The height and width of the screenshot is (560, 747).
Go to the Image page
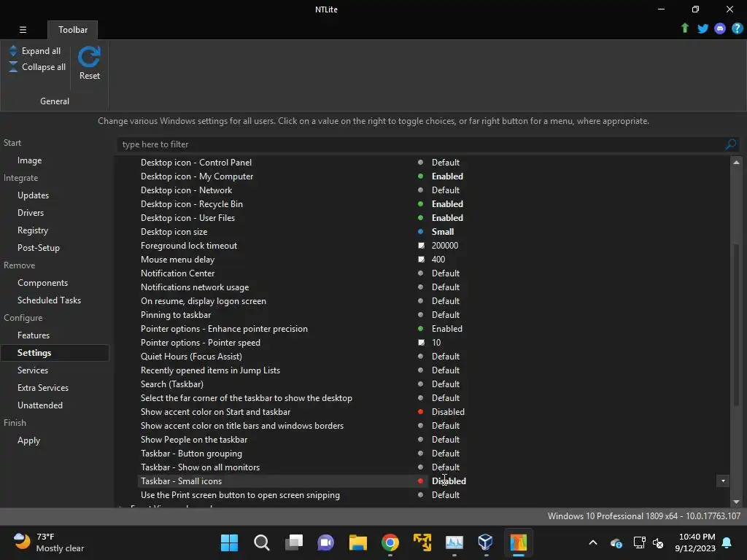click(x=29, y=160)
